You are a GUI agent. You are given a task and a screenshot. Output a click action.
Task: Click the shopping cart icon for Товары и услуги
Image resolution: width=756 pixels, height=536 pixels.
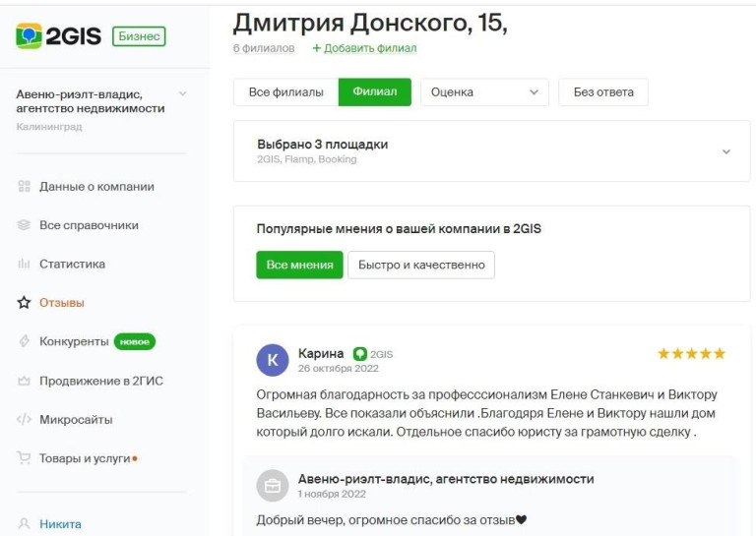pyautogui.click(x=24, y=458)
